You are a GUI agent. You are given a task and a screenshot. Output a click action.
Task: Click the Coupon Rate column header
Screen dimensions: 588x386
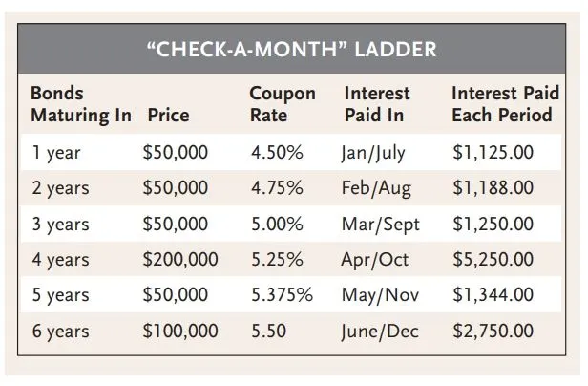coord(283,104)
